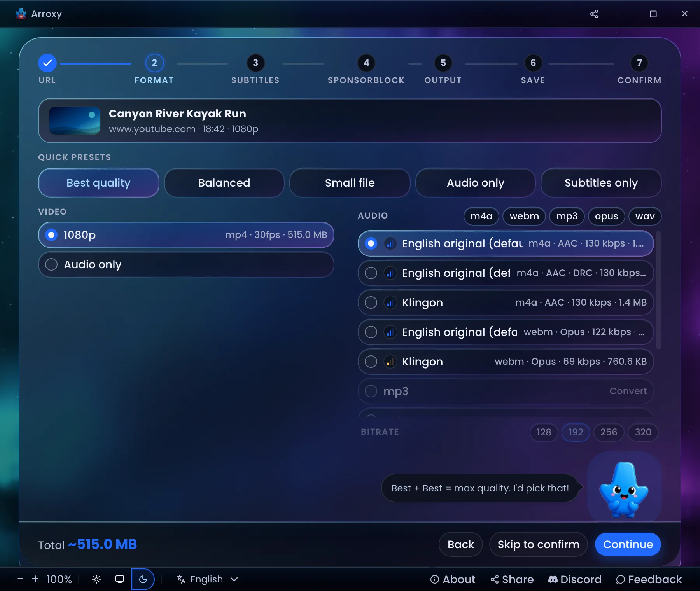Switch to light theme sun icon
This screenshot has width=700, height=591.
click(x=96, y=579)
